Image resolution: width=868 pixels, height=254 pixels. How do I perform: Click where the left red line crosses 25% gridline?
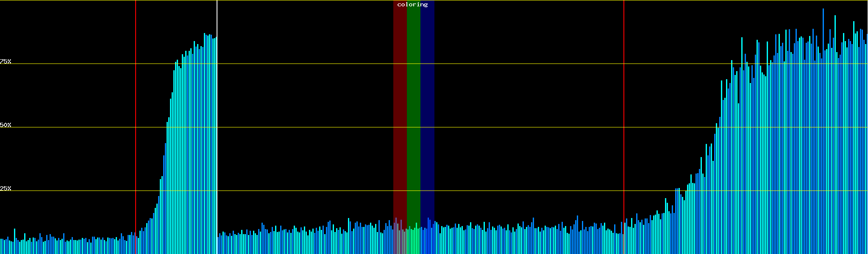click(x=136, y=190)
